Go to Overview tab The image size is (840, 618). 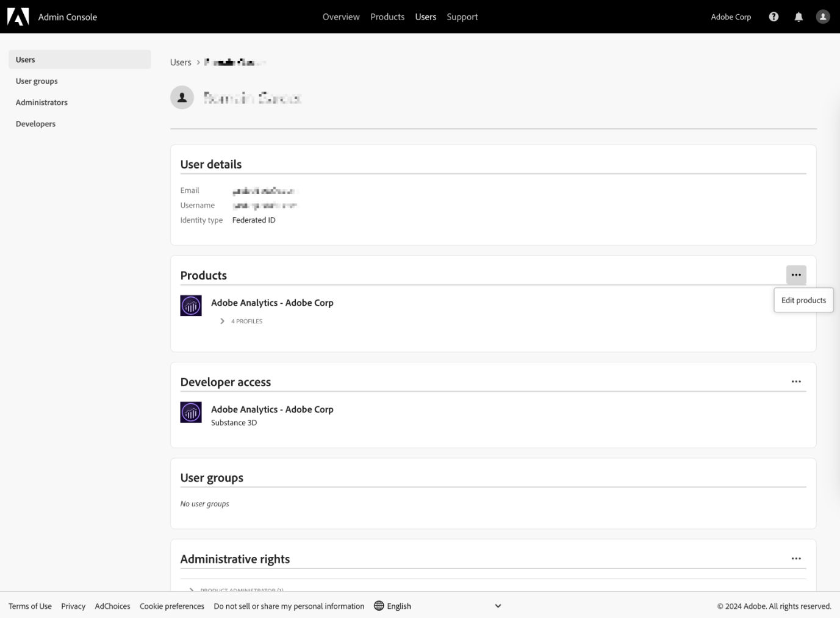tap(341, 16)
